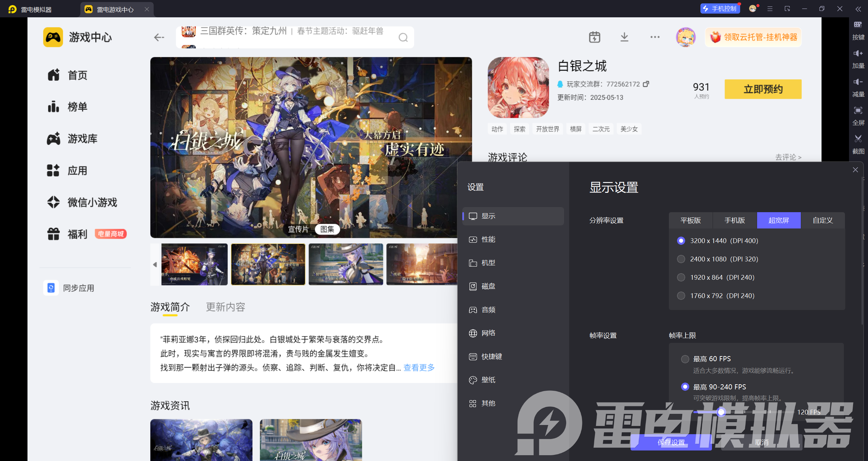The image size is (868, 461).
Task: Click the 减量 volume down icon
Action: point(858,82)
